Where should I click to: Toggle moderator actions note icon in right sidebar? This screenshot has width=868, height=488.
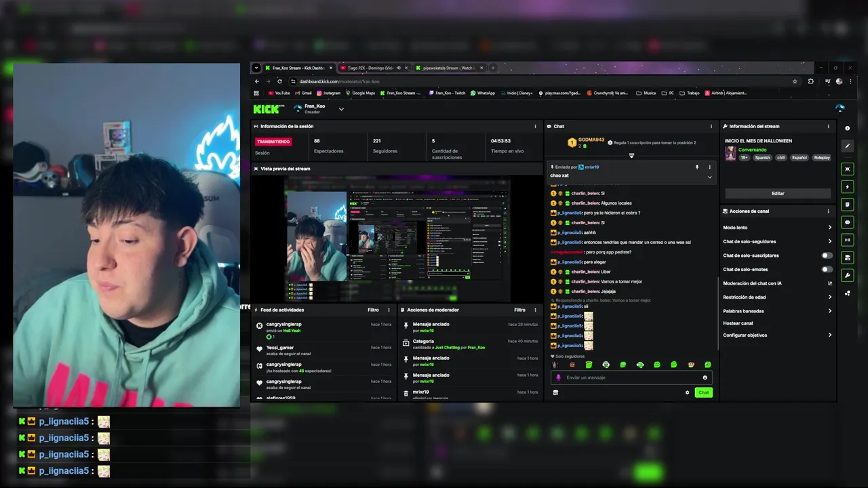tap(847, 204)
